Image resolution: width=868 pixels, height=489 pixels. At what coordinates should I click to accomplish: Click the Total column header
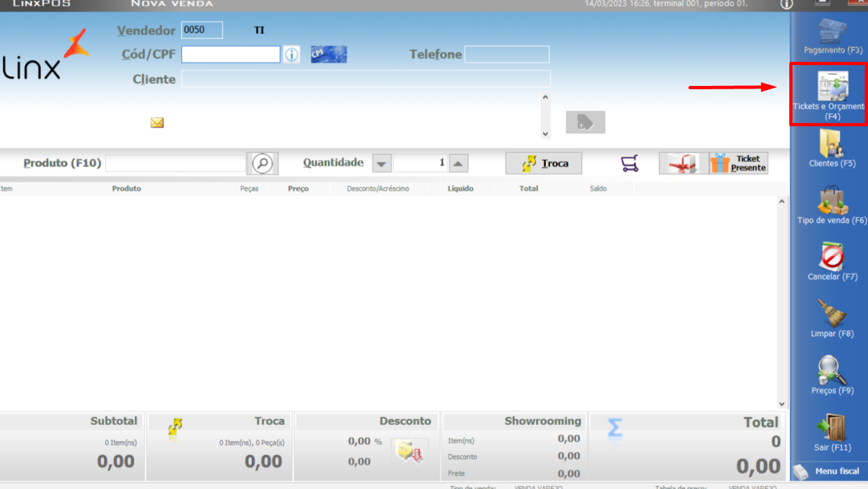pos(529,189)
